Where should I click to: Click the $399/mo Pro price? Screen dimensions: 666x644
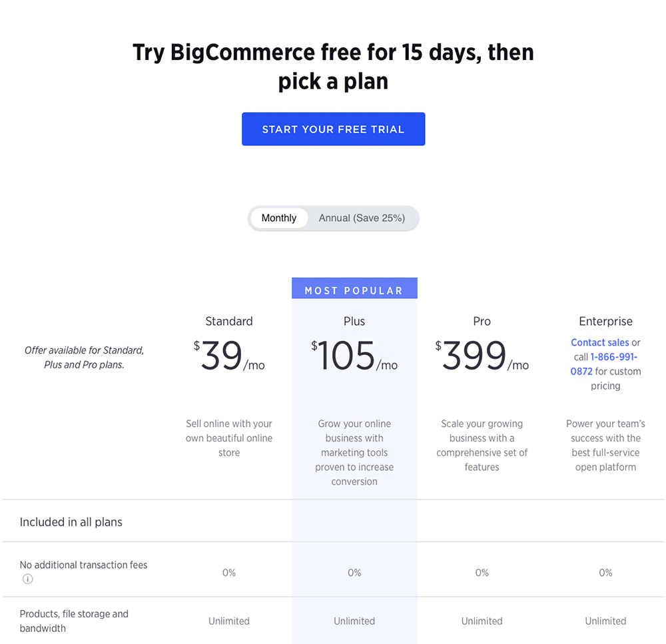coord(482,356)
